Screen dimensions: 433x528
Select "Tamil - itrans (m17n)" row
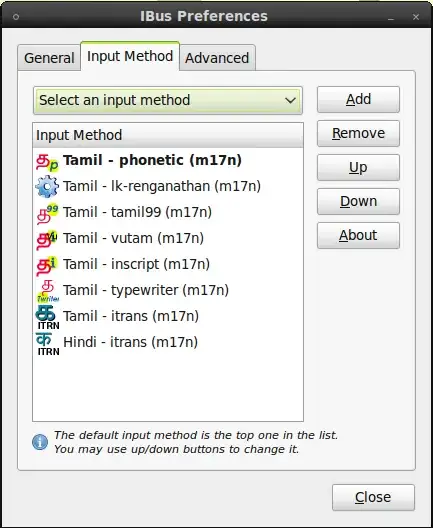(168, 316)
